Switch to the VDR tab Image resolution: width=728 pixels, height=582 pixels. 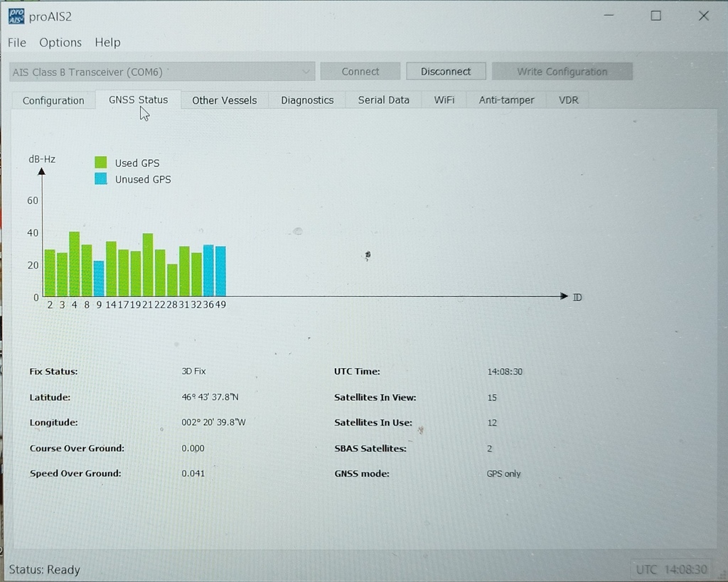click(568, 100)
